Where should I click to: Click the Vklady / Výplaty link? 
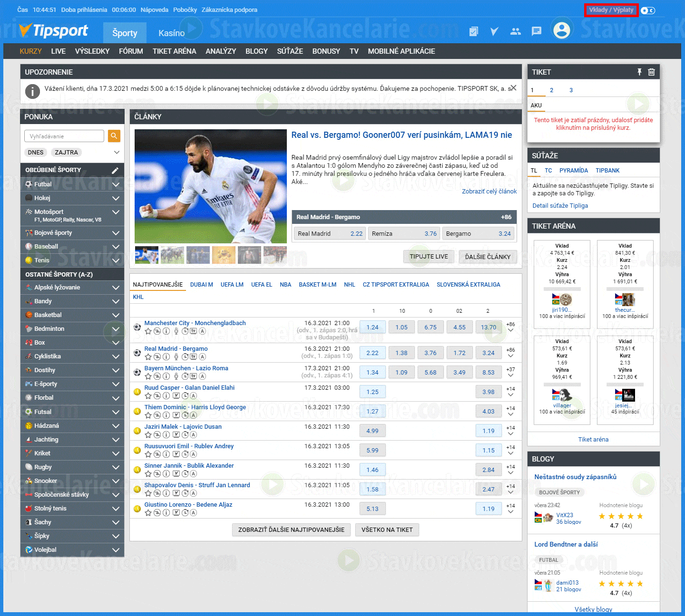coord(611,10)
